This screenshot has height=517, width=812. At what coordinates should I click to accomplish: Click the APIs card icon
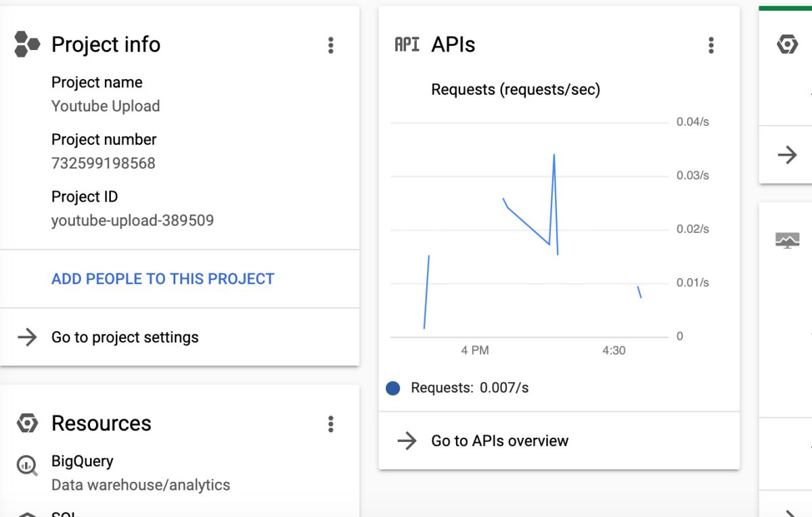pyautogui.click(x=407, y=45)
